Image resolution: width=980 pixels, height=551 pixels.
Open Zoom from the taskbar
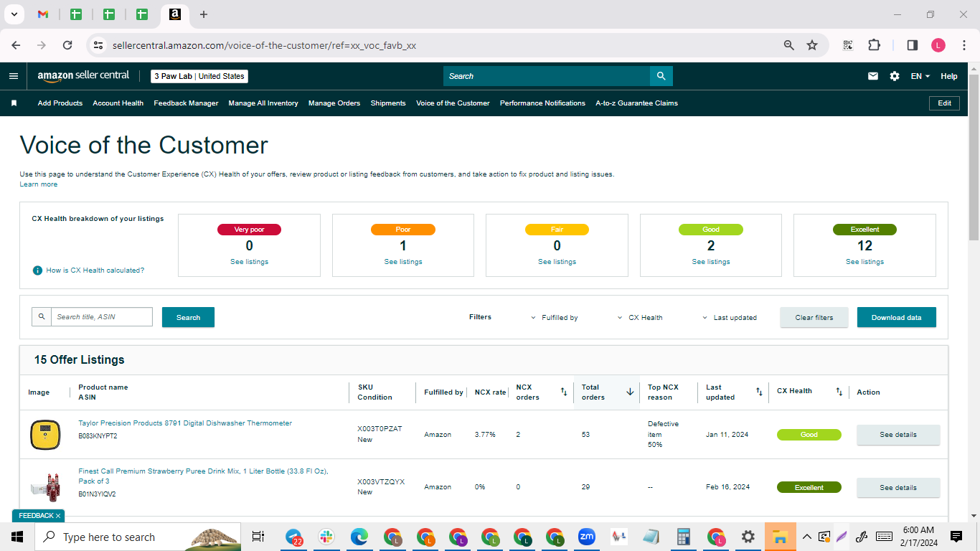click(587, 537)
